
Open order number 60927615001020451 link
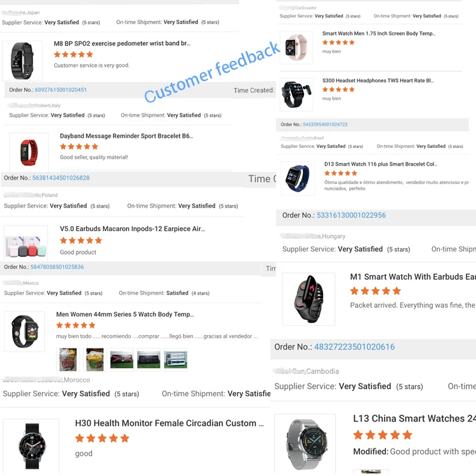tap(61, 90)
